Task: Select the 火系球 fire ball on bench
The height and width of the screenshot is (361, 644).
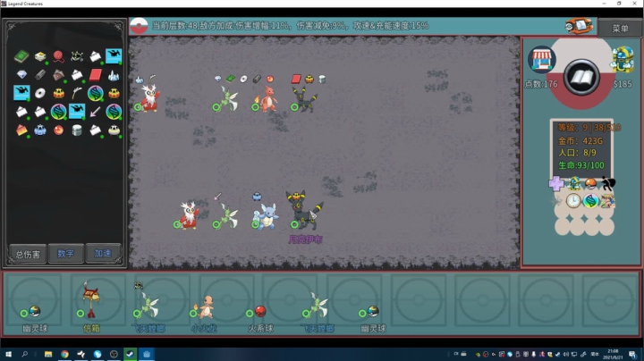Action: [x=260, y=311]
